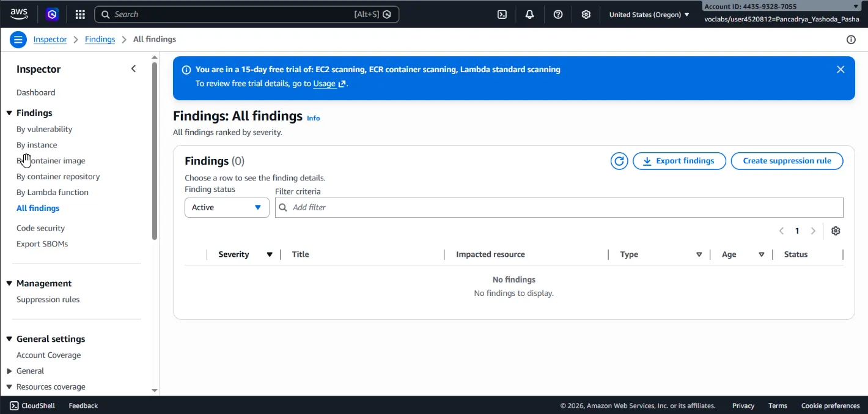
Task: Open Export SBOMs page
Action: pyautogui.click(x=42, y=244)
